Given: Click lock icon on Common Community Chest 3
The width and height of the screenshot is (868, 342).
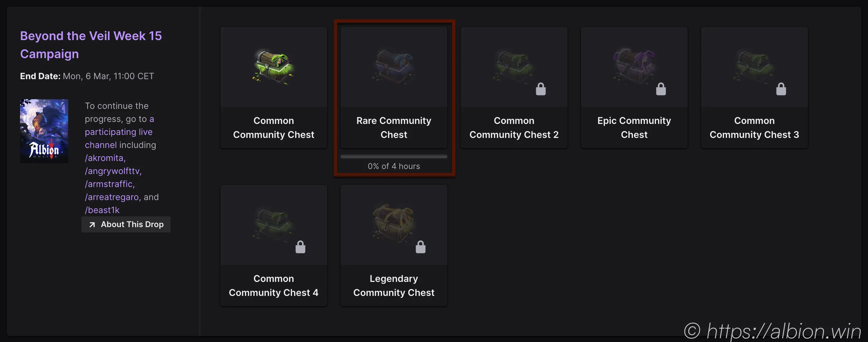Looking at the screenshot, I should click(x=781, y=89).
